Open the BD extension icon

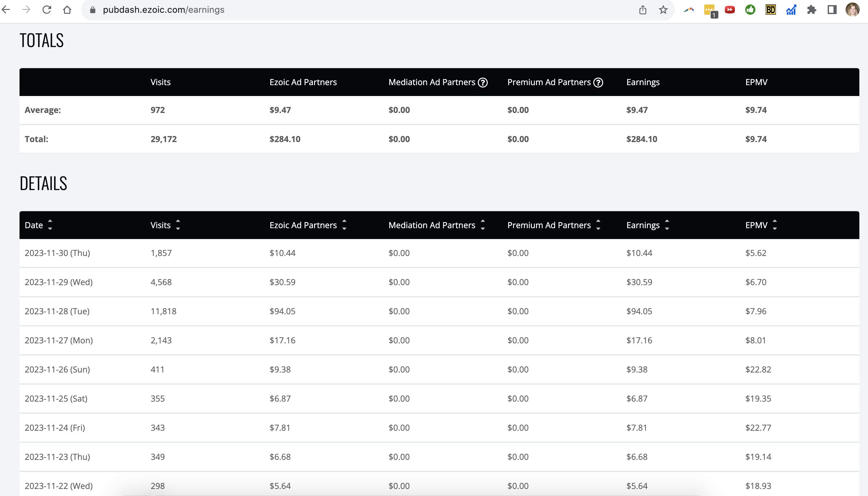(770, 10)
